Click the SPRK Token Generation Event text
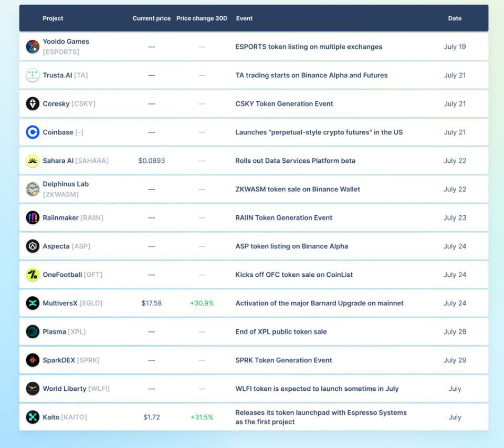 pos(283,360)
